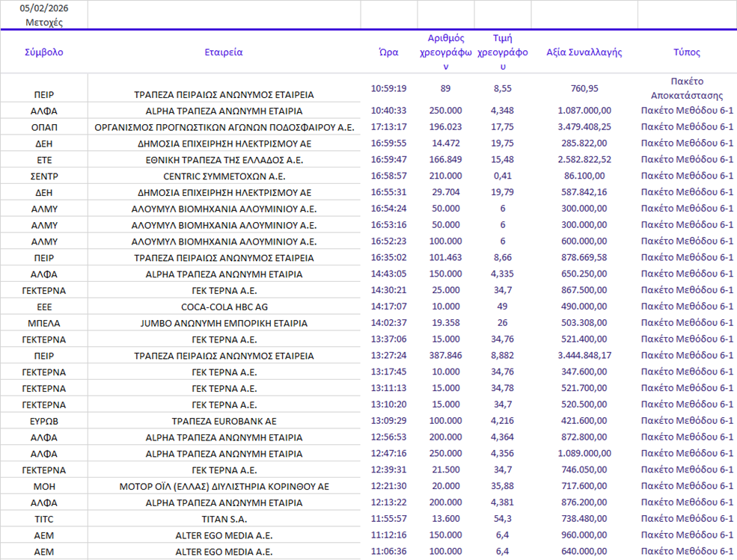Image resolution: width=737 pixels, height=560 pixels.
Task: Select time cell 14:43:05
Action: click(389, 274)
